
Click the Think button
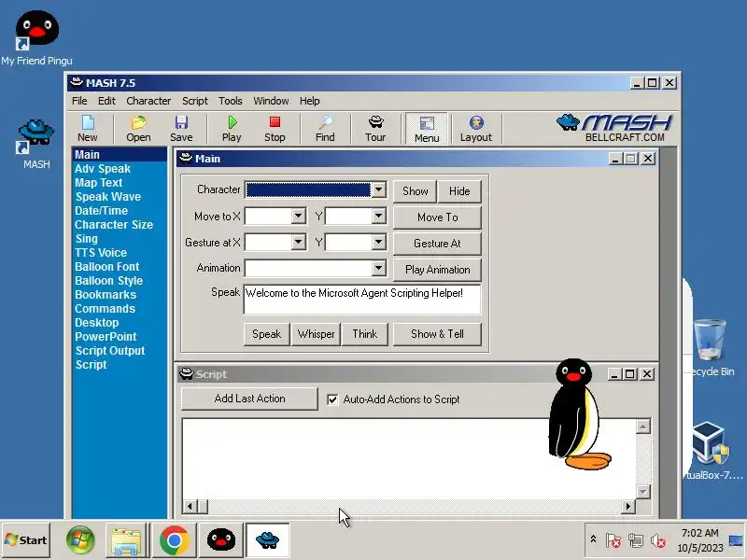(364, 334)
